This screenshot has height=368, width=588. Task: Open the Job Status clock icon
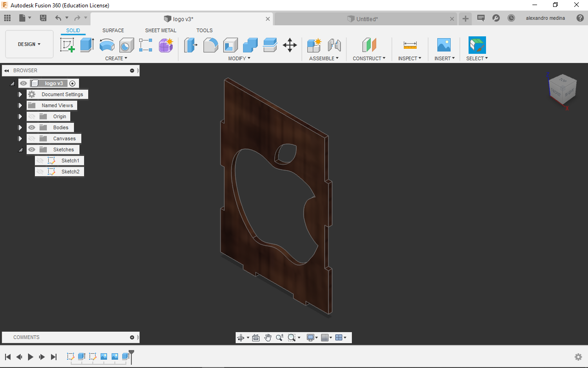click(511, 18)
